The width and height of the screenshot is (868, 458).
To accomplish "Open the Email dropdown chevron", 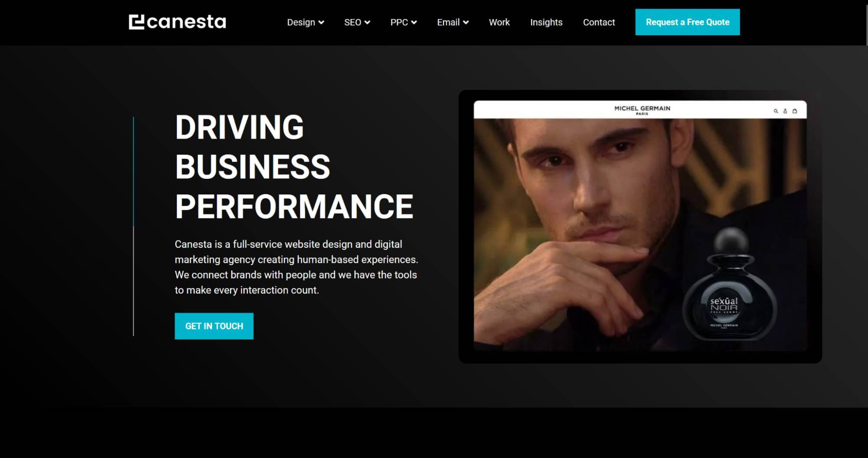I will tap(466, 23).
